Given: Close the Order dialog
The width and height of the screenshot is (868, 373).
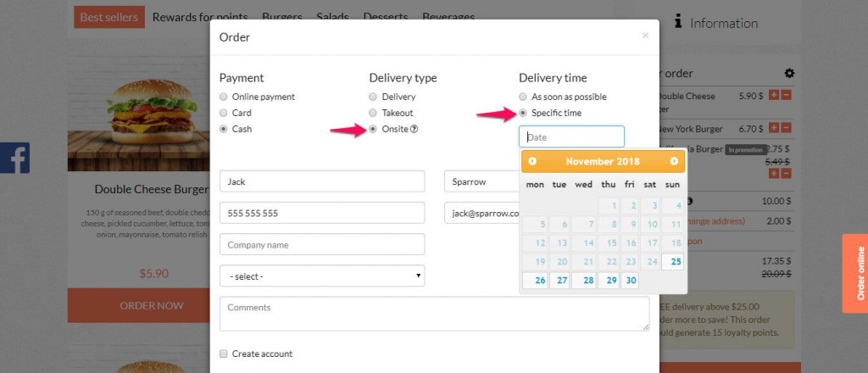Looking at the screenshot, I should [645, 36].
